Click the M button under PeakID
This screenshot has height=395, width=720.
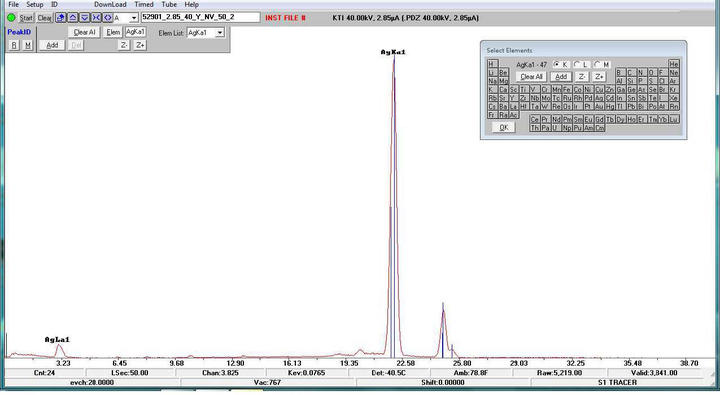(x=28, y=45)
